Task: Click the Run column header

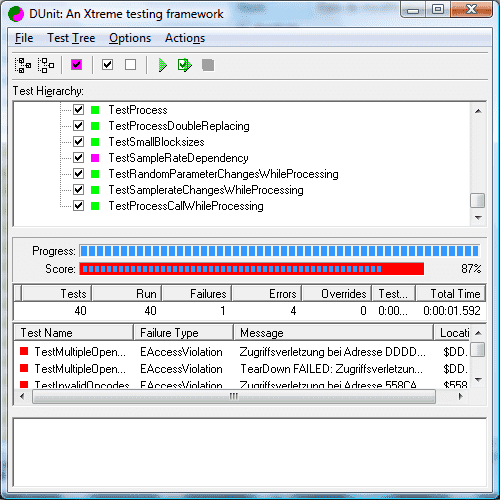Action: click(x=126, y=294)
